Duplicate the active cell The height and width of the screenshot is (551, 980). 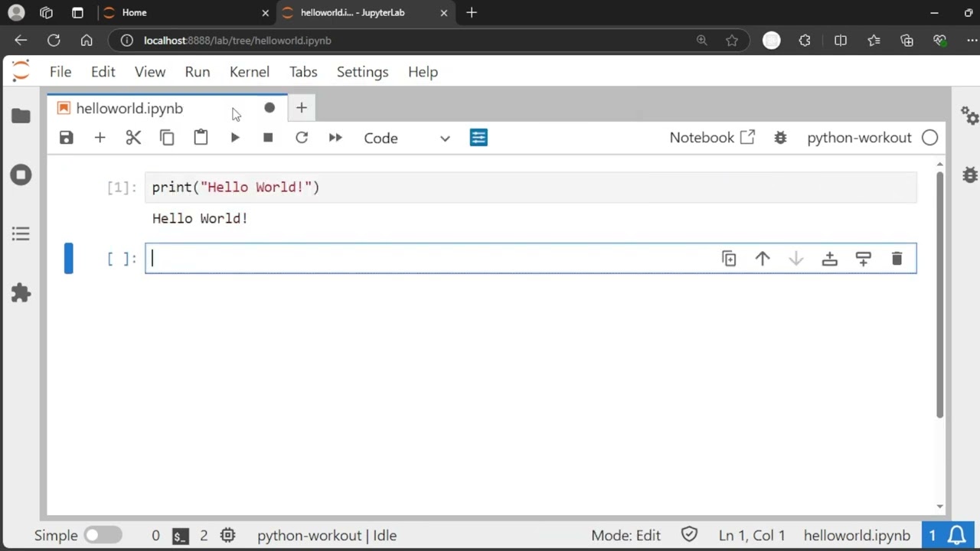729,259
